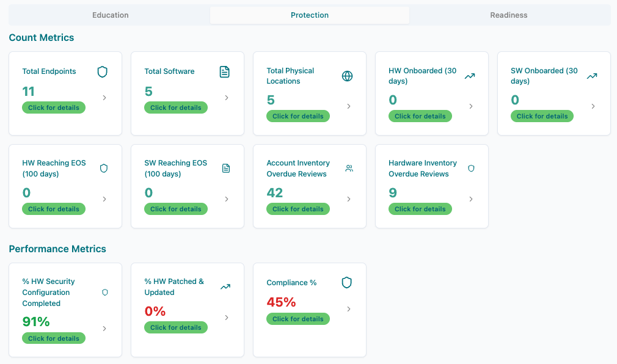Expand details chevron on Total Endpoints card
617x364 pixels.
pyautogui.click(x=104, y=96)
